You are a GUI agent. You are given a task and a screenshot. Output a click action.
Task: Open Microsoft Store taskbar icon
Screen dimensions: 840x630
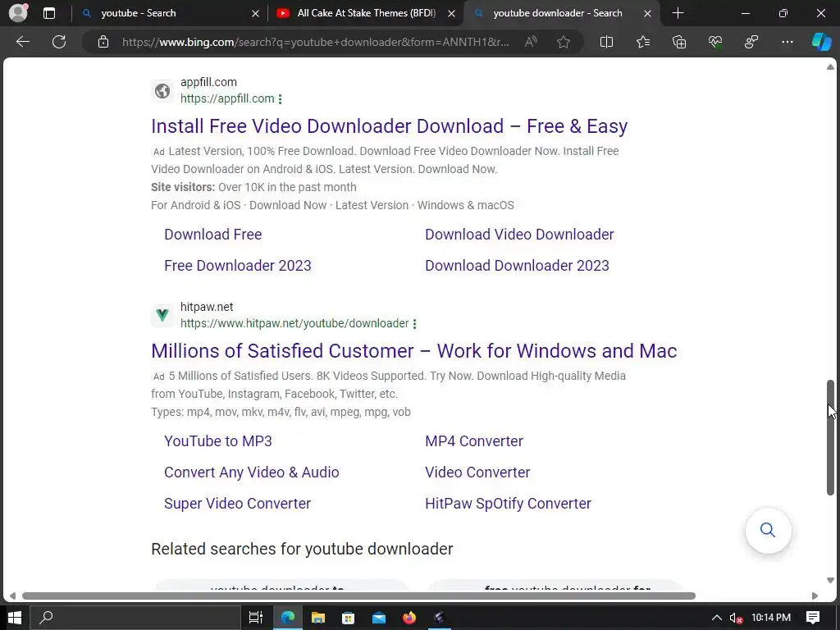point(348,618)
